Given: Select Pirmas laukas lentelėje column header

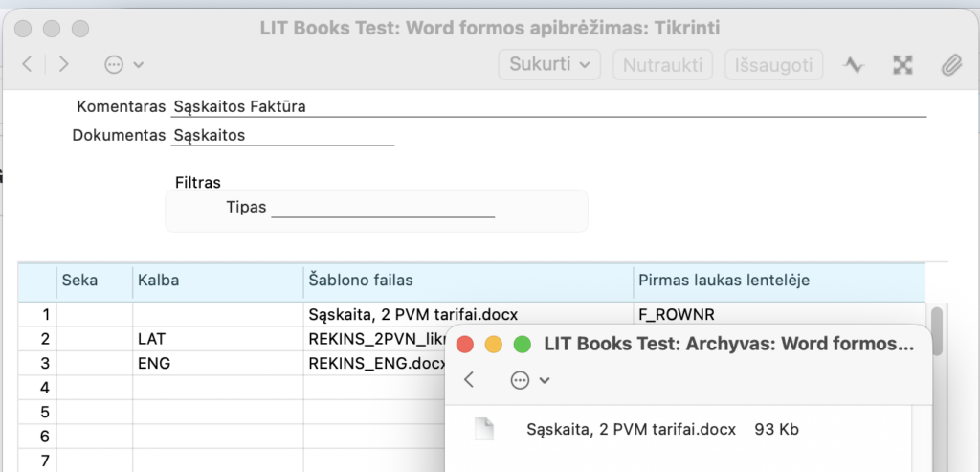Looking at the screenshot, I should [779, 281].
